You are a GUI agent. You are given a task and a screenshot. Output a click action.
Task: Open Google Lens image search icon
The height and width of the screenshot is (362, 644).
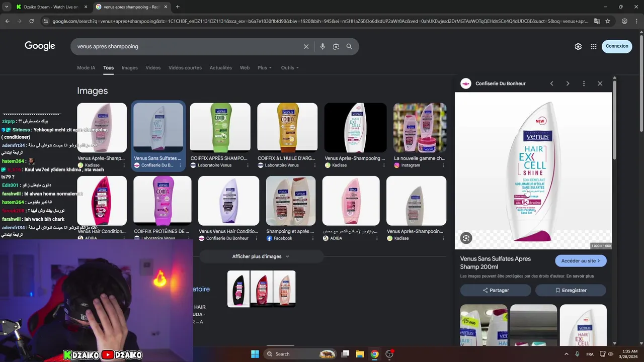(x=336, y=46)
